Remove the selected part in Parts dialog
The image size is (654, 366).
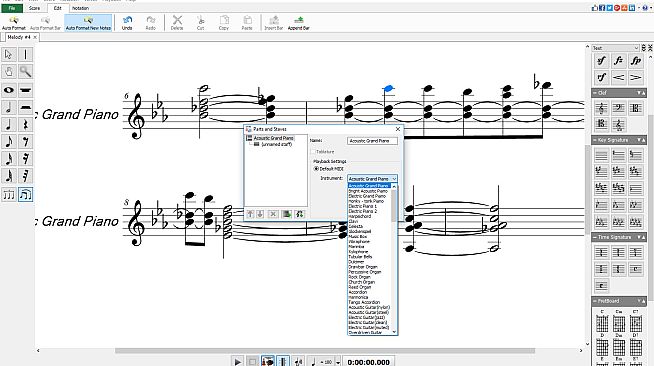click(x=273, y=214)
